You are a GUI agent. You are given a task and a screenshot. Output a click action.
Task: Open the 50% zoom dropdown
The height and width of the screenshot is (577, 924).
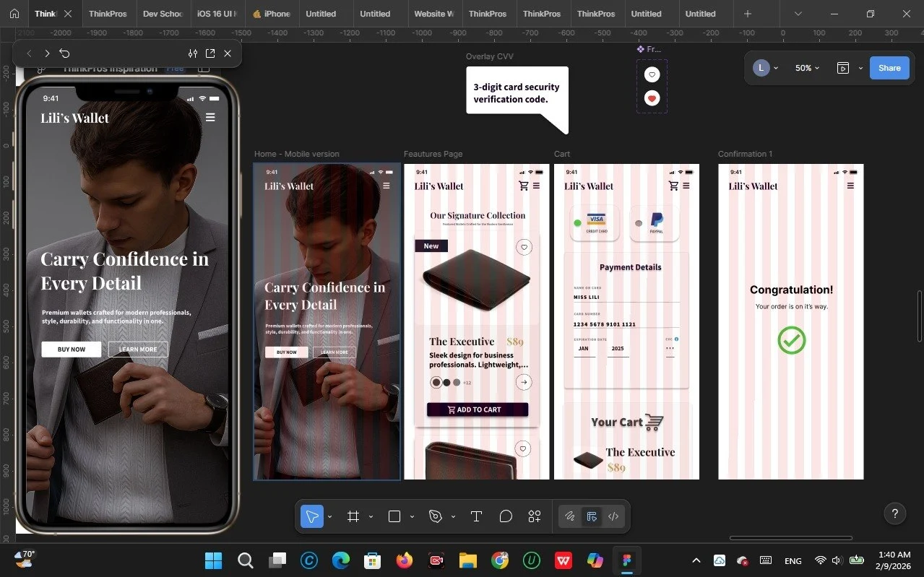807,68
